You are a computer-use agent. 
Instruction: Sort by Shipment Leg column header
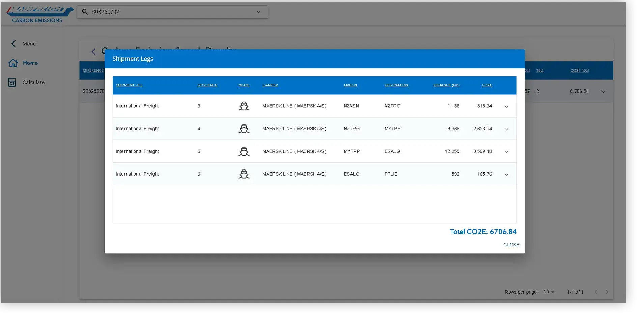[x=129, y=85]
